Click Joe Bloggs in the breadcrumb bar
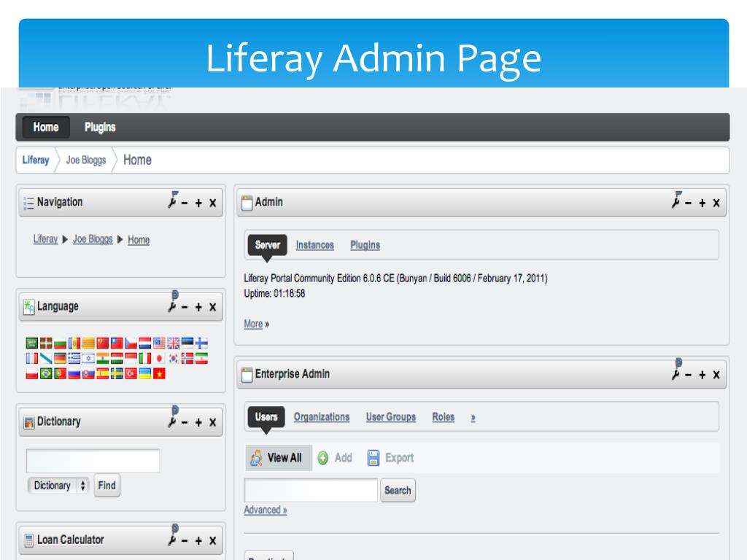Image resolution: width=747 pixels, height=560 pixels. (x=86, y=160)
